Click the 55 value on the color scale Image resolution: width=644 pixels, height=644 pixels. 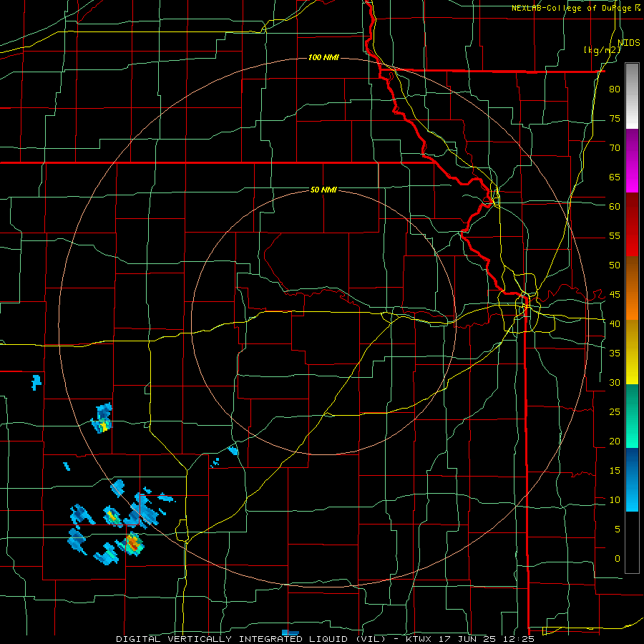(x=615, y=236)
